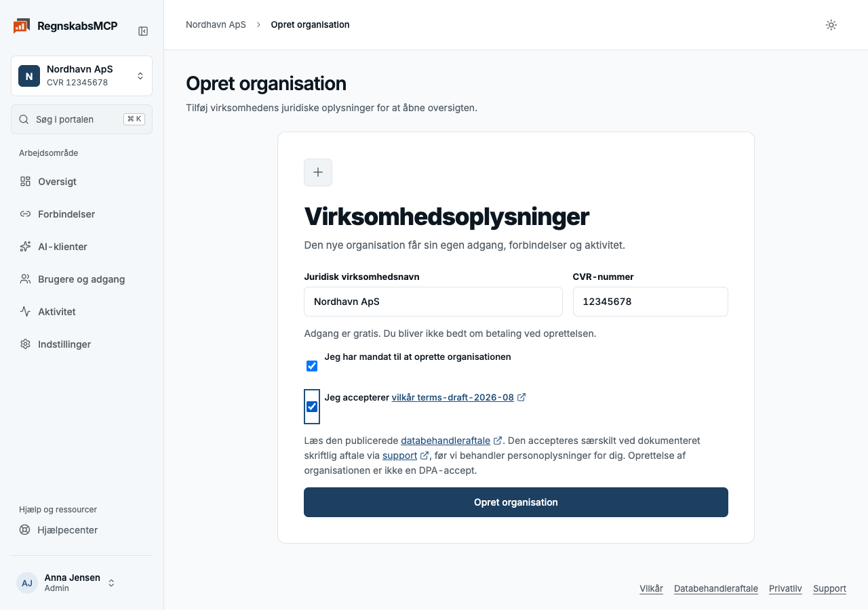Click external link icon after vilkår terms-draft
This screenshot has height=610, width=868.
(521, 397)
